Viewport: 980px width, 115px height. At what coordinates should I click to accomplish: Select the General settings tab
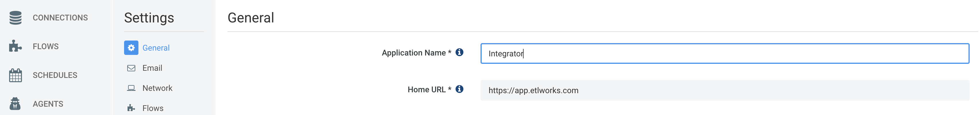pos(156,48)
